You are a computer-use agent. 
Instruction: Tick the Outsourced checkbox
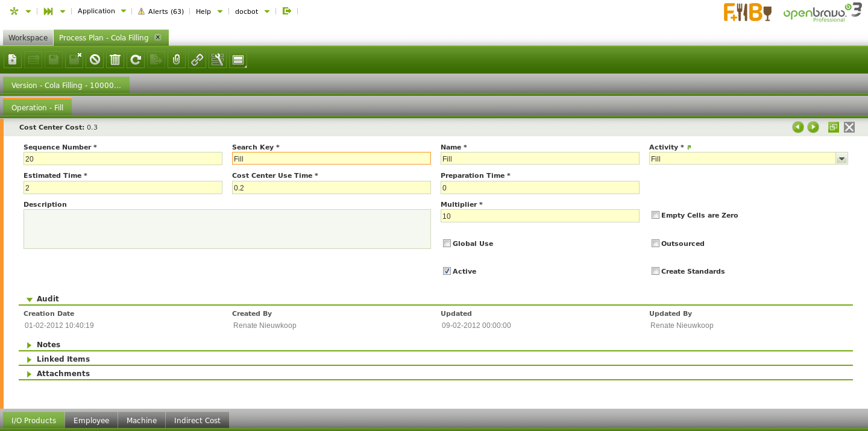pyautogui.click(x=655, y=244)
